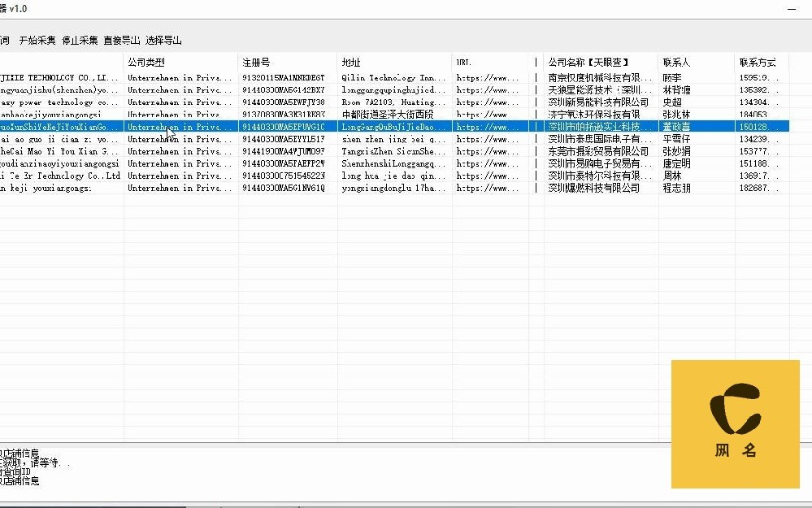Click the 地址 column header
Viewport: 812px width, 508px height.
pos(351,62)
